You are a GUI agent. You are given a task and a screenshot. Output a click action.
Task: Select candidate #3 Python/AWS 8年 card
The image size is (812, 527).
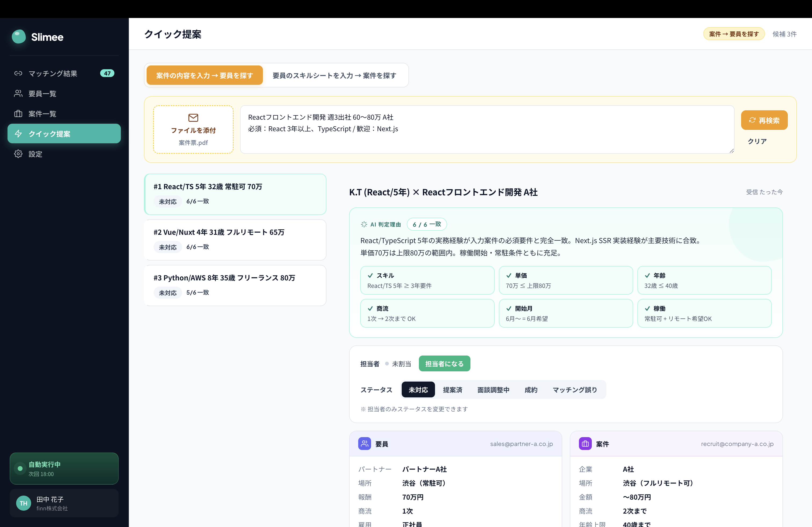[235, 286]
